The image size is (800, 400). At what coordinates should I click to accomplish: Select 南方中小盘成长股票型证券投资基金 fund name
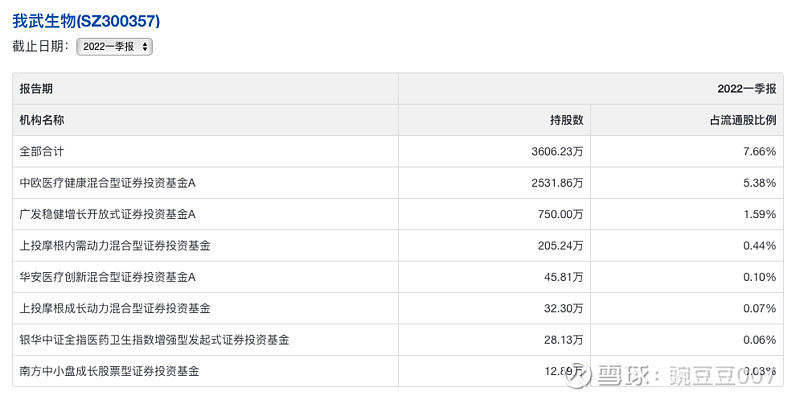(x=109, y=371)
